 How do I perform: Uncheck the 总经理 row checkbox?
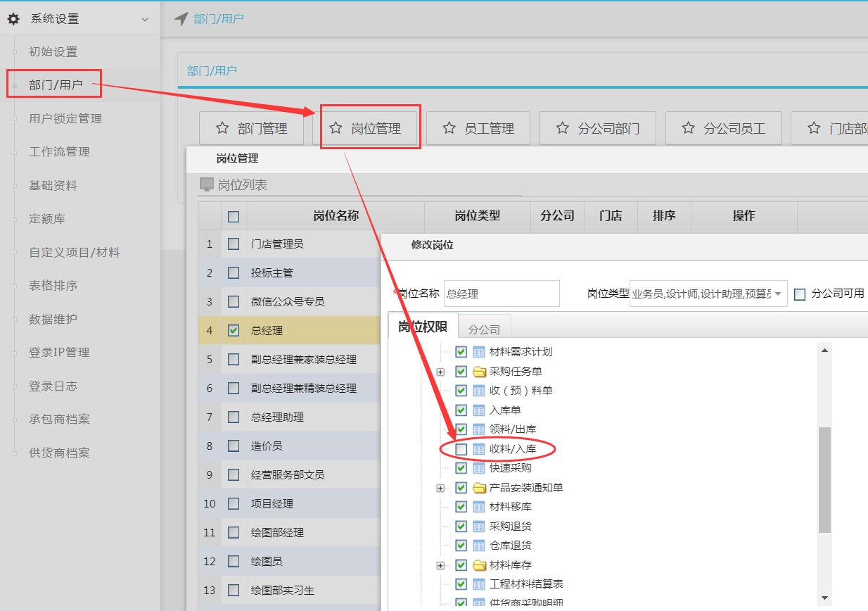pyautogui.click(x=234, y=330)
